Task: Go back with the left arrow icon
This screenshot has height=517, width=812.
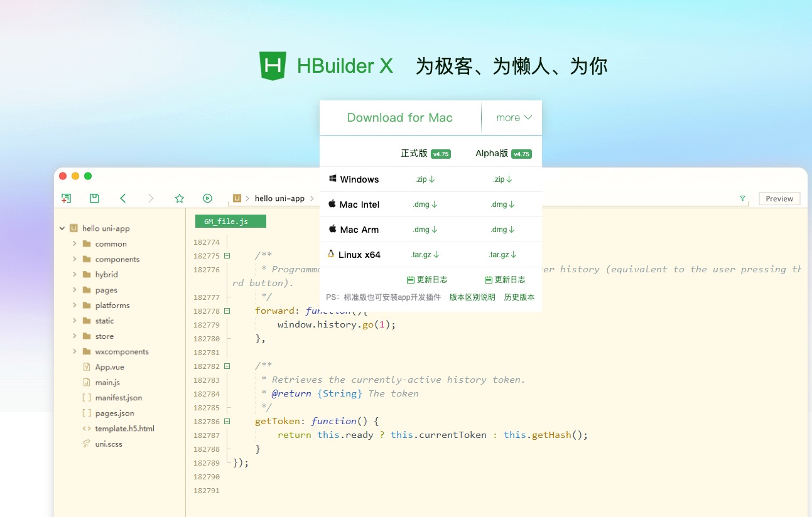Action: pyautogui.click(x=123, y=198)
